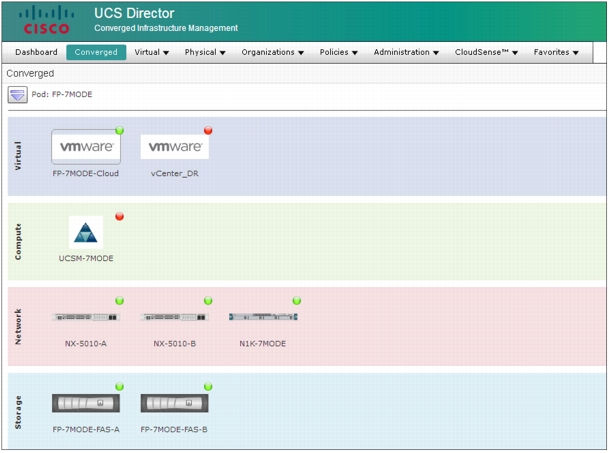Image resolution: width=609 pixels, height=453 pixels.
Task: Click the Compute section label
Action: point(18,242)
